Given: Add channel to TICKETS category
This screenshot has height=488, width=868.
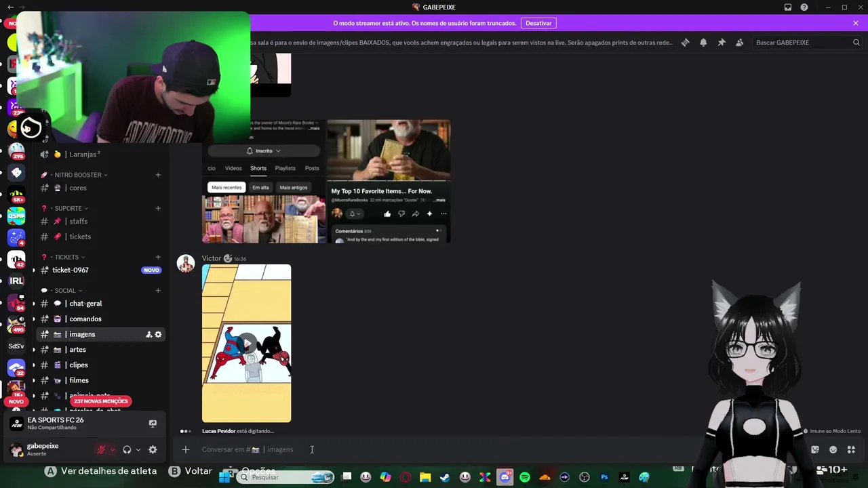Looking at the screenshot, I should pos(158,257).
